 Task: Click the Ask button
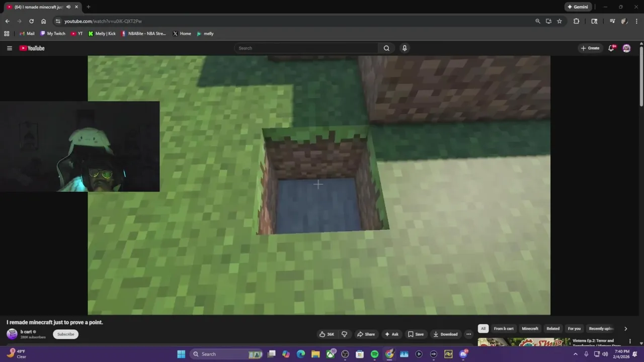tap(391, 334)
